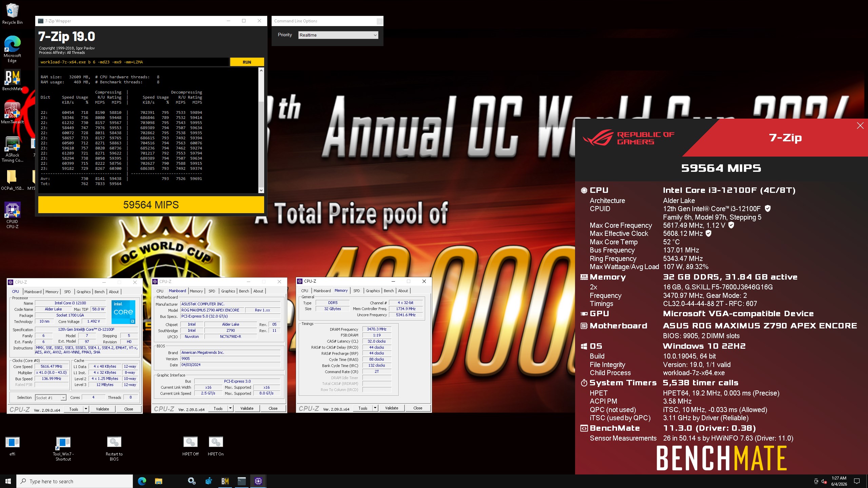The width and height of the screenshot is (868, 488).
Task: Open the OCPak_150 folder icon
Action: pos(12,180)
